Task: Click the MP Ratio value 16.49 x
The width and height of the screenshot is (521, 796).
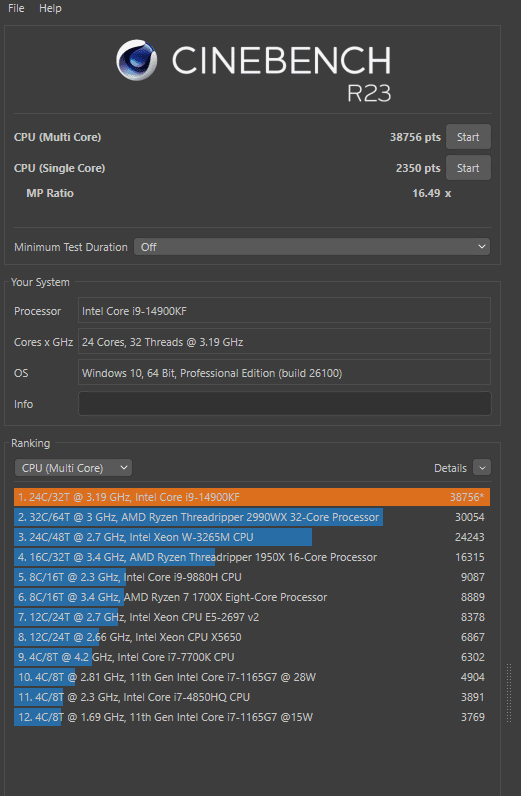Action: point(432,193)
